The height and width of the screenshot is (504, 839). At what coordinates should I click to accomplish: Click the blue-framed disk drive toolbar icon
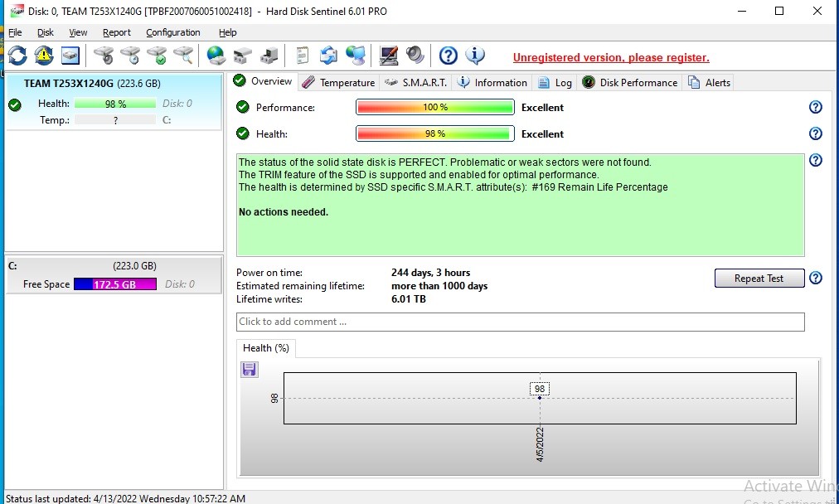point(70,55)
